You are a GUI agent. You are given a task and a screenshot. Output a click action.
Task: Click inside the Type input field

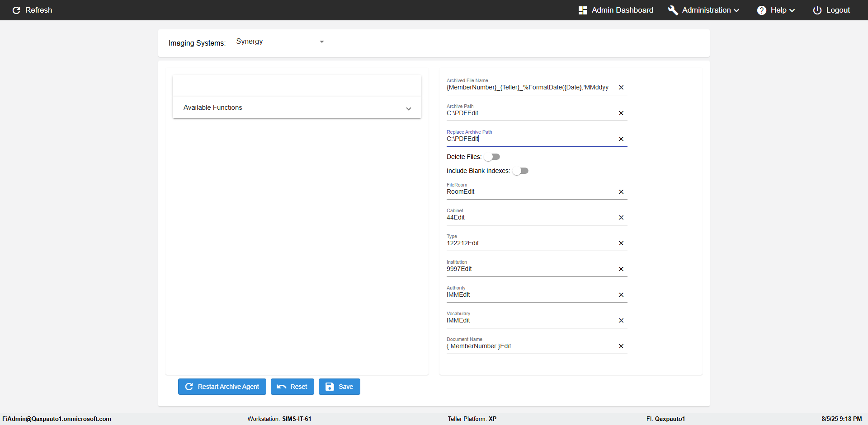click(529, 243)
